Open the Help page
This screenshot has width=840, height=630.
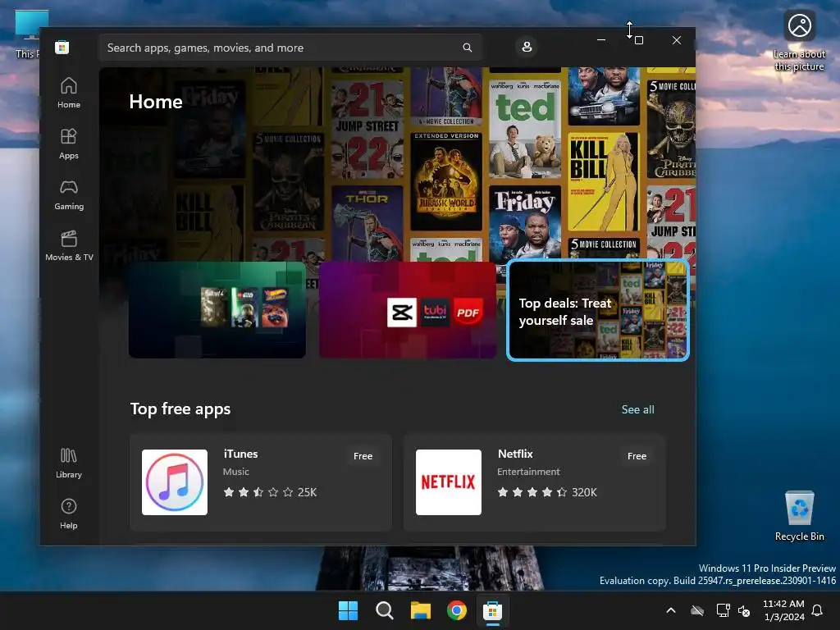(x=69, y=514)
